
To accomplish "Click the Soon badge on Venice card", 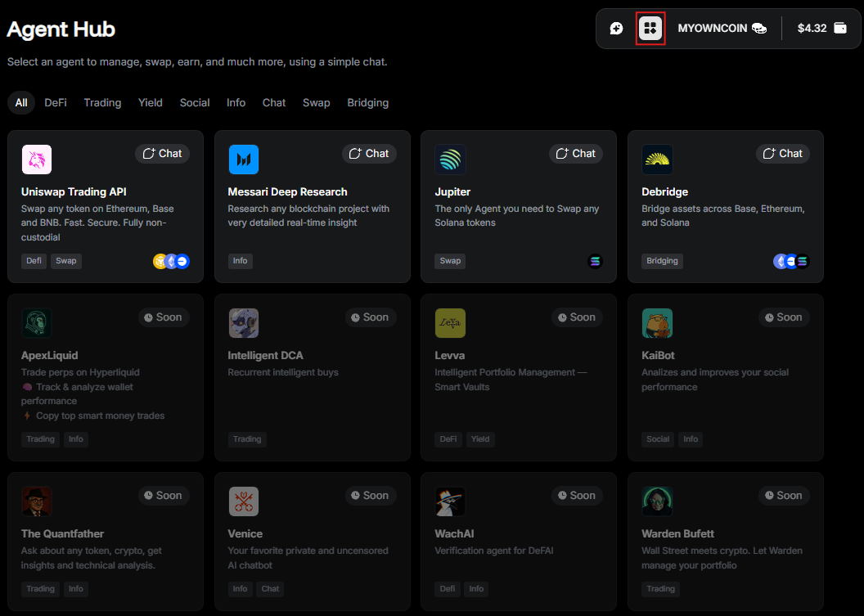I will 371,495.
